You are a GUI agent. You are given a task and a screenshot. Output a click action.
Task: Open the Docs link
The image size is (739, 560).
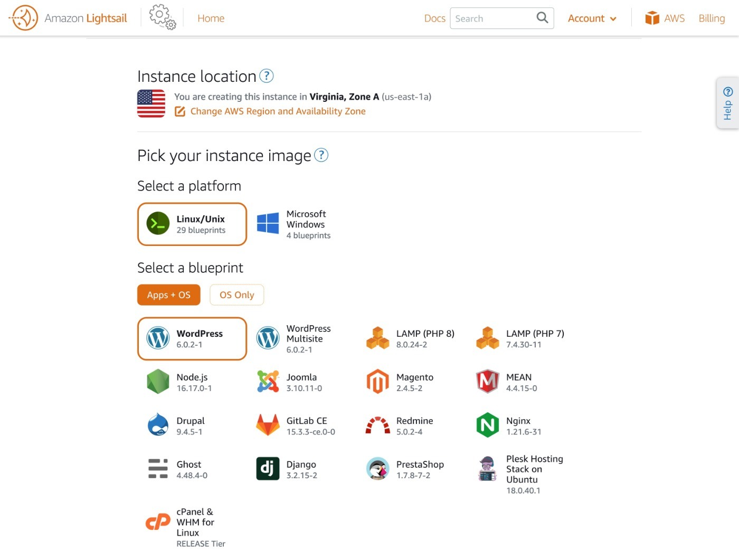point(435,18)
